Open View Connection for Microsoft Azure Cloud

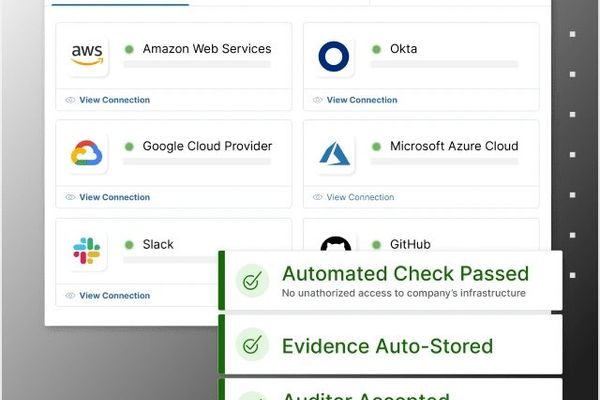tap(360, 197)
